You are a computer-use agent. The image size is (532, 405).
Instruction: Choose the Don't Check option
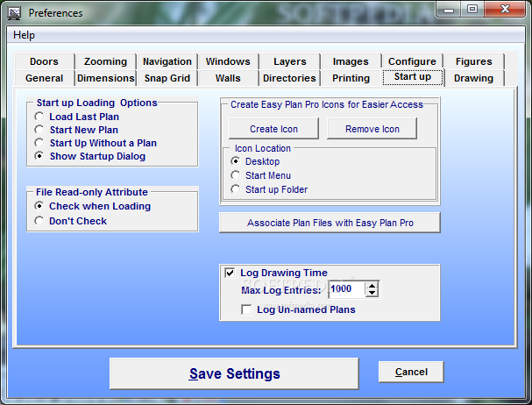[x=71, y=221]
